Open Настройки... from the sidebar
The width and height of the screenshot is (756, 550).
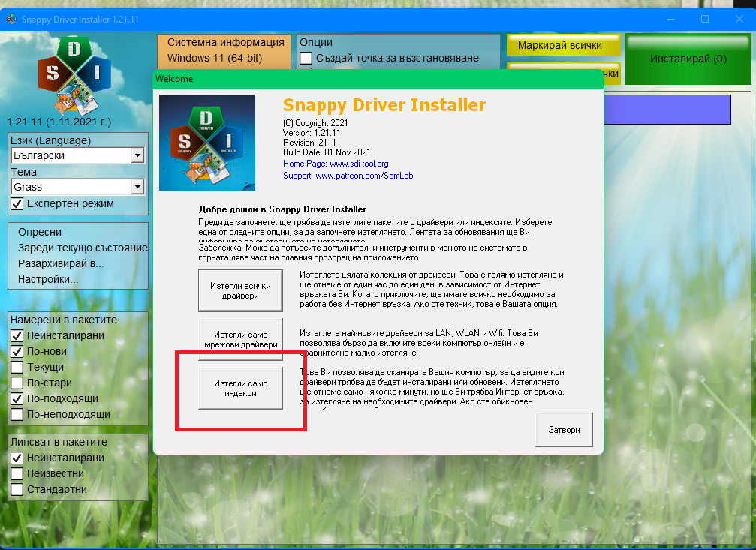coord(48,279)
